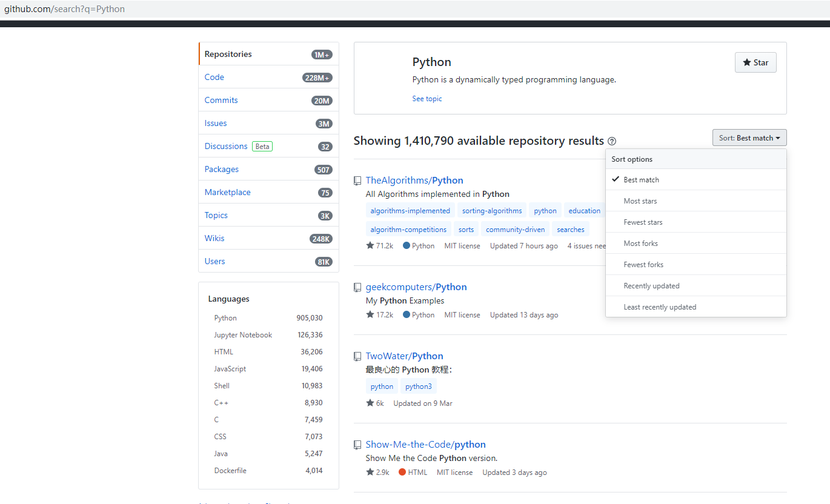Open the See topic link
830x504 pixels.
427,99
